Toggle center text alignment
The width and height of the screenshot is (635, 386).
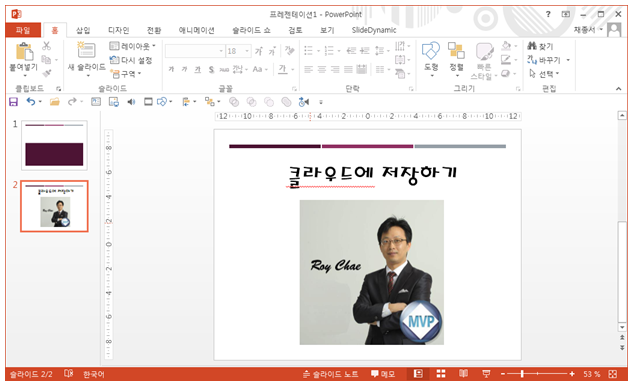click(322, 70)
